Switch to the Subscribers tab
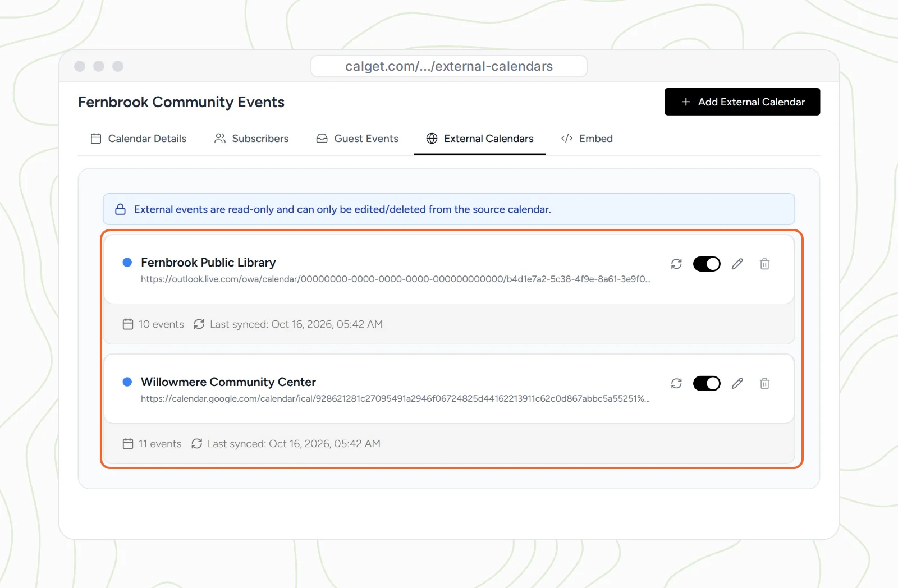 click(251, 139)
